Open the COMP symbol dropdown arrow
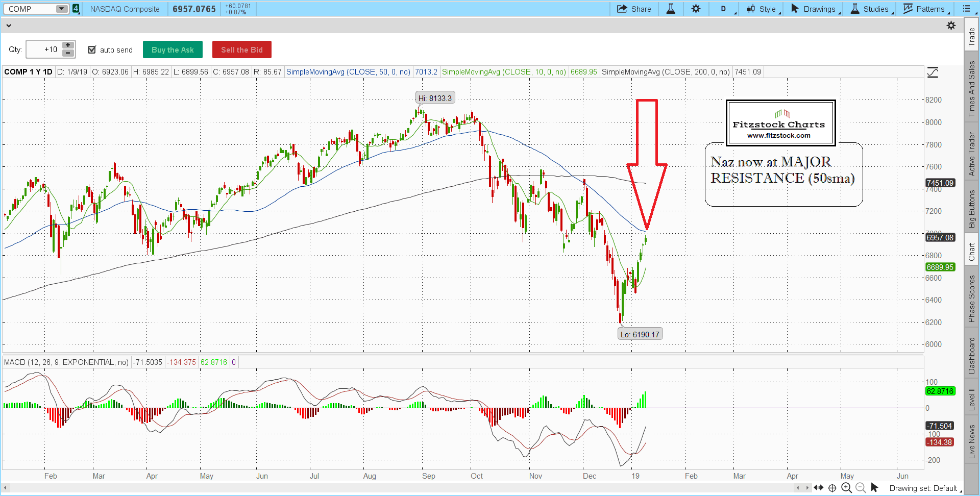This screenshot has height=496, width=980. [62, 9]
